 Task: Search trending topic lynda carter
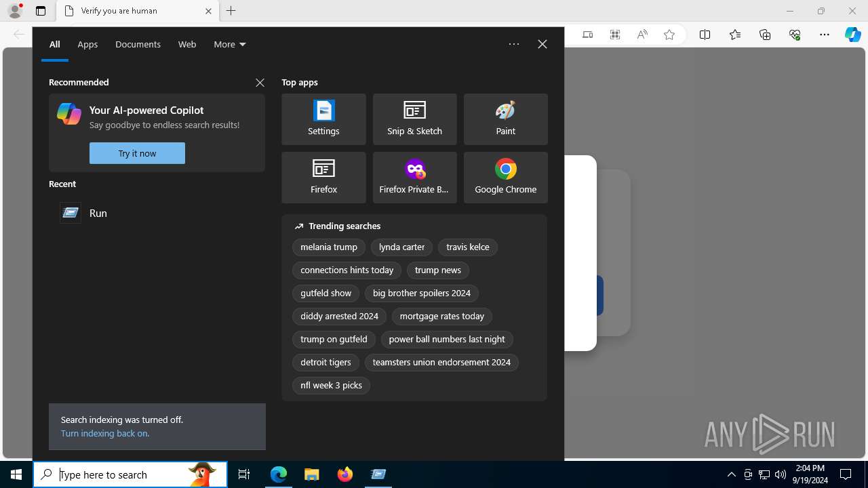(401, 247)
